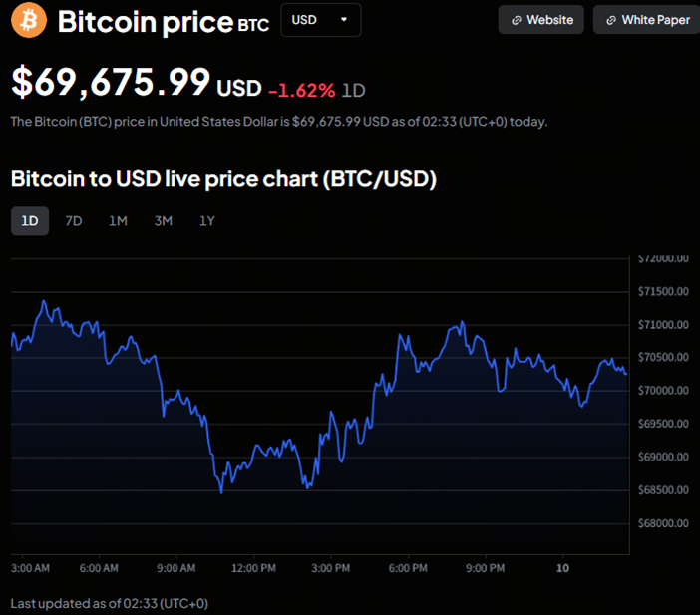The width and height of the screenshot is (700, 615).
Task: Select the 1D chart range tab
Action: click(30, 221)
